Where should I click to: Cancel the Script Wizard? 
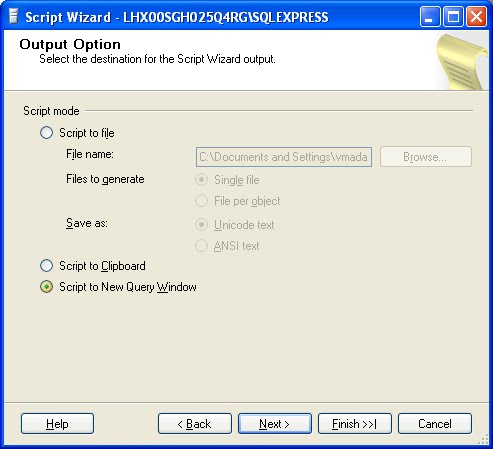pos(435,424)
